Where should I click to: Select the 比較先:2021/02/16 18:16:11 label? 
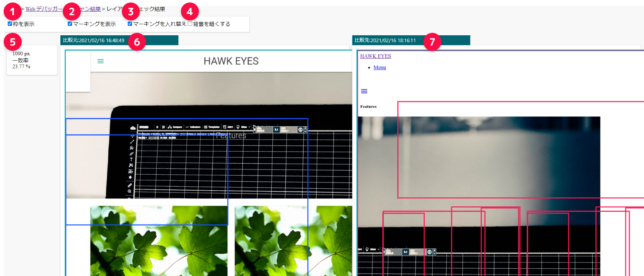coord(385,40)
